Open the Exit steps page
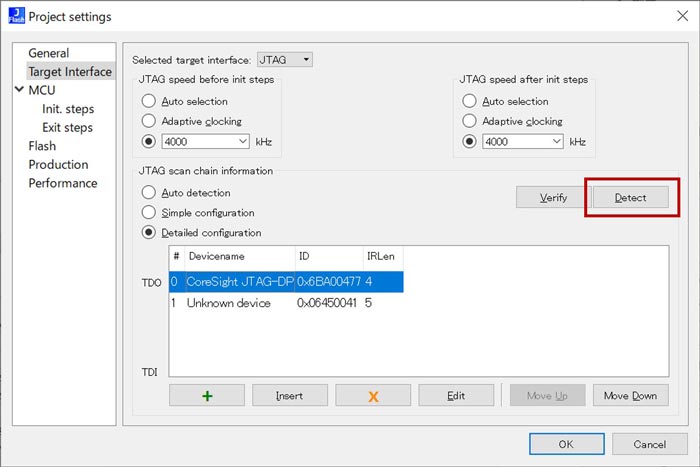The height and width of the screenshot is (467, 700). (67, 128)
